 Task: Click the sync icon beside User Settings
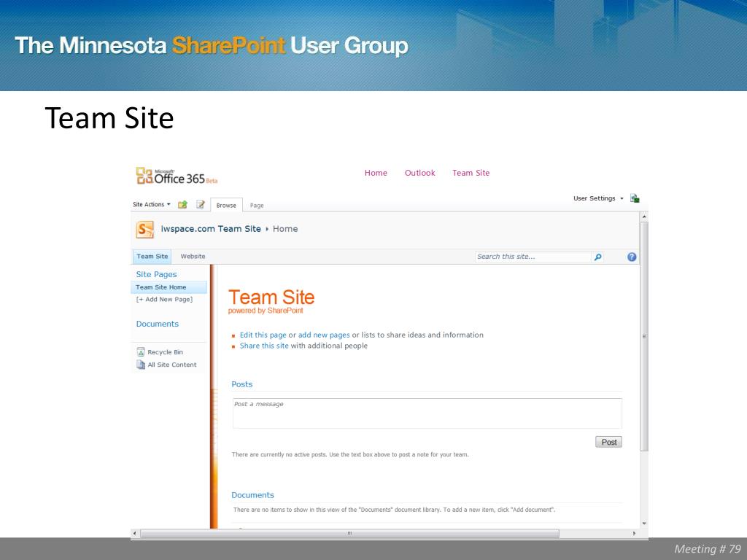[x=635, y=198]
